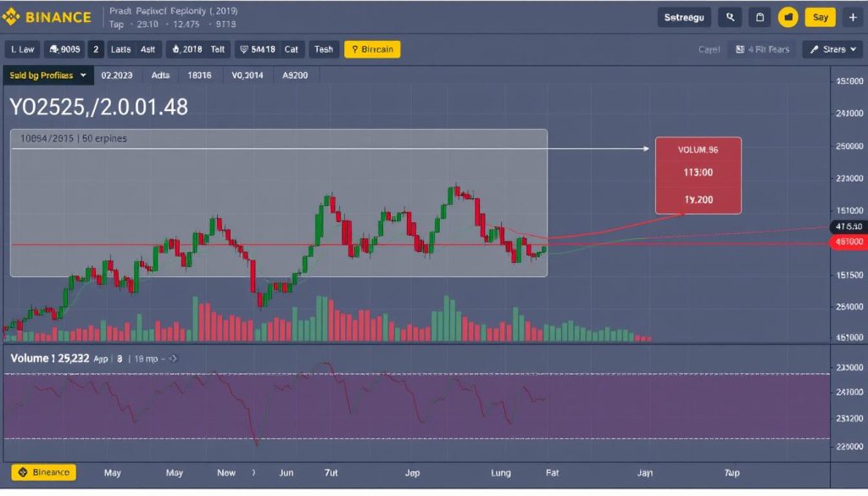This screenshot has width=868, height=496.
Task: Click the Setreegu button
Action: pos(684,17)
